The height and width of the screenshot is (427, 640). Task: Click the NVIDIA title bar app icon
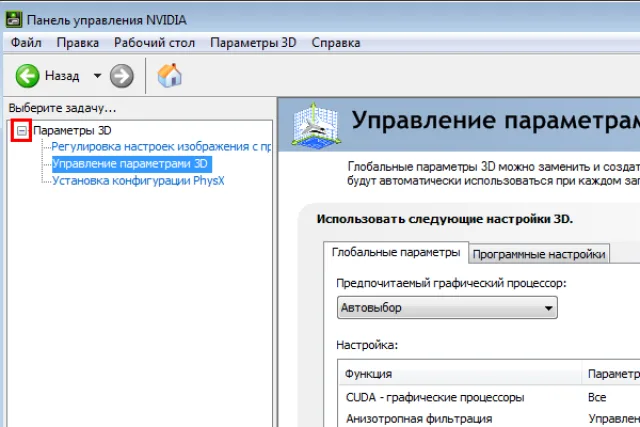click(x=13, y=20)
